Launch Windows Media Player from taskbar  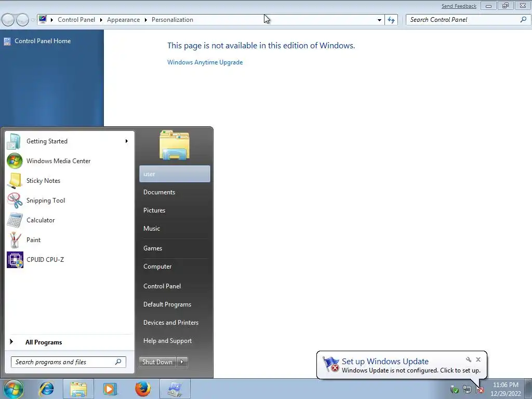[110, 389]
